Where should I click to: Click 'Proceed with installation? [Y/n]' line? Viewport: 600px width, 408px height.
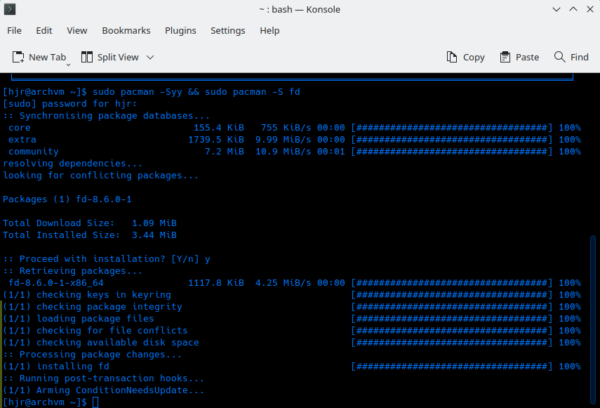click(x=106, y=259)
